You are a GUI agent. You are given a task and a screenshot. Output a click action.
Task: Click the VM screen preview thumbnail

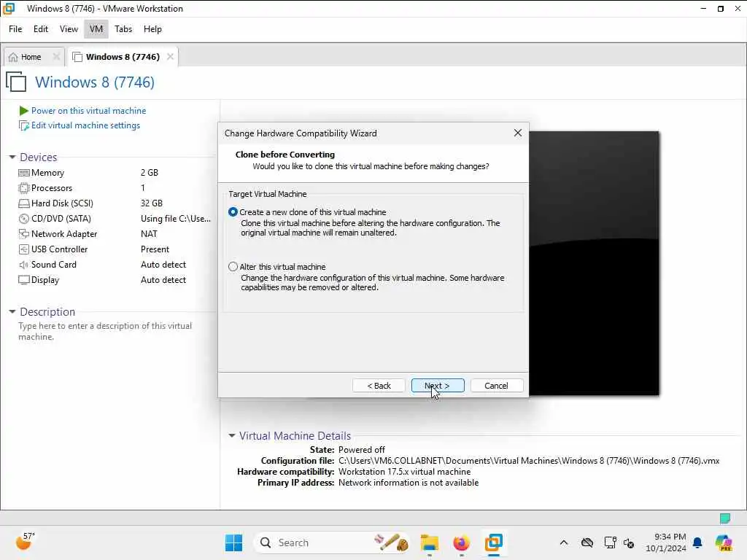pyautogui.click(x=594, y=263)
